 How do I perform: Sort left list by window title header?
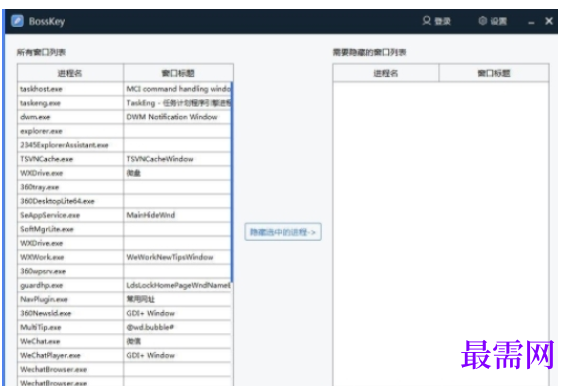click(x=178, y=73)
